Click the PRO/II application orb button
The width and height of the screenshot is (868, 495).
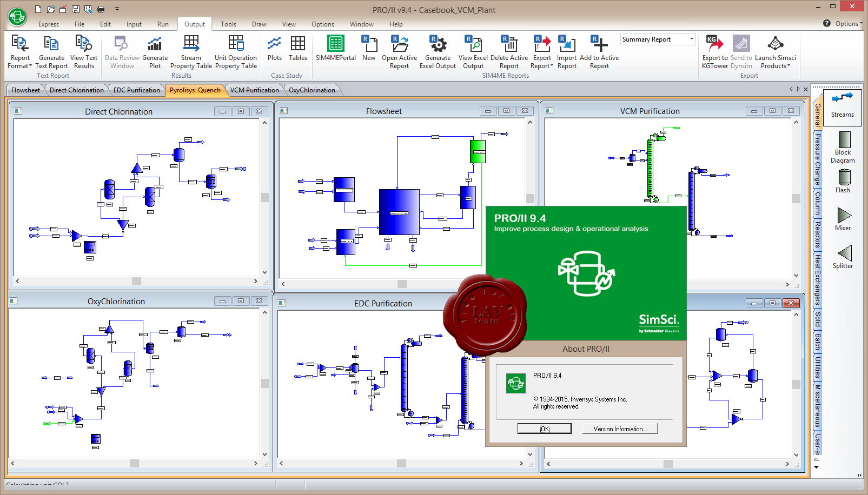(x=17, y=16)
